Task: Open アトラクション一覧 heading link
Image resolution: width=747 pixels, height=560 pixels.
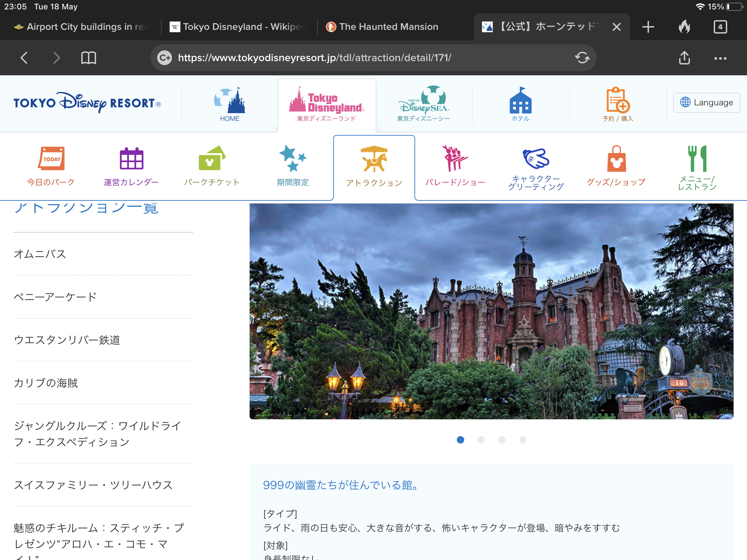Action: (x=86, y=208)
